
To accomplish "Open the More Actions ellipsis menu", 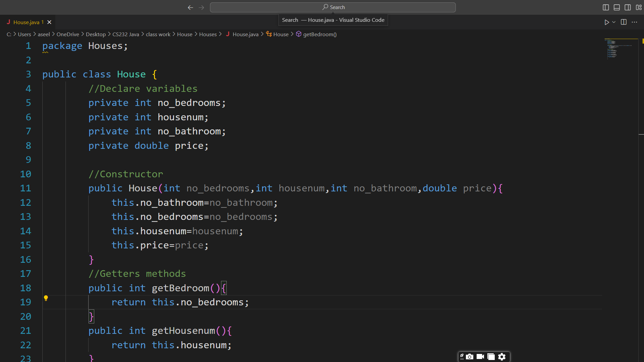I will pyautogui.click(x=634, y=22).
